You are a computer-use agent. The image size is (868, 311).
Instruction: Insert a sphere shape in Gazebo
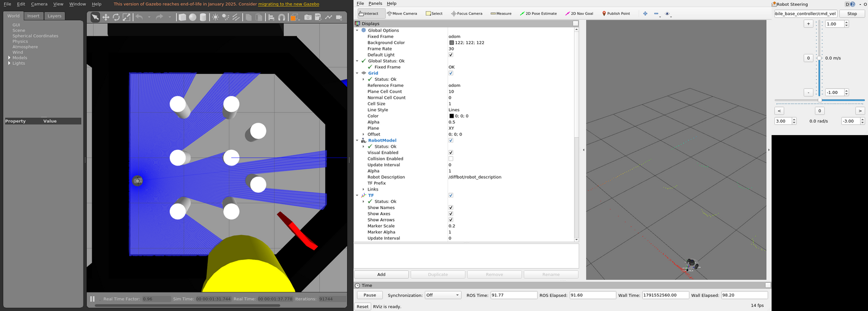193,17
